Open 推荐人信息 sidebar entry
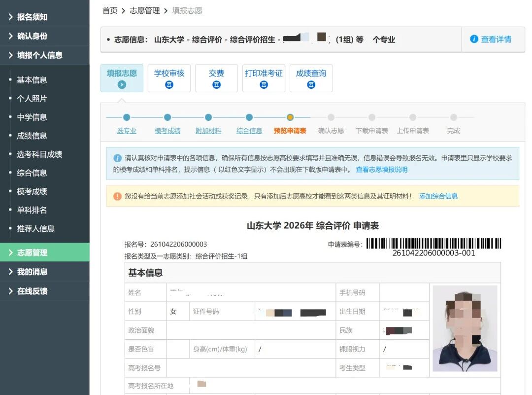The image size is (532, 395). coord(35,229)
